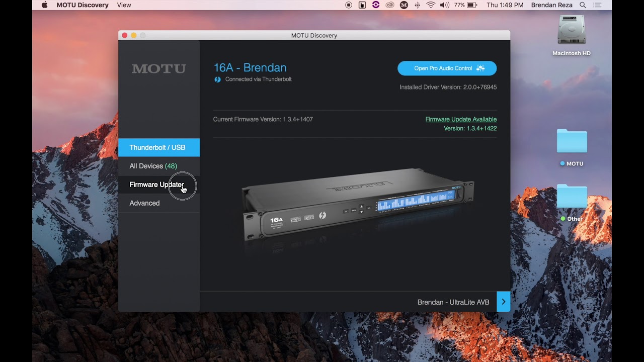Screen dimensions: 644x362
Task: Click the screen recording stop icon in menu bar
Action: pyautogui.click(x=349, y=5)
